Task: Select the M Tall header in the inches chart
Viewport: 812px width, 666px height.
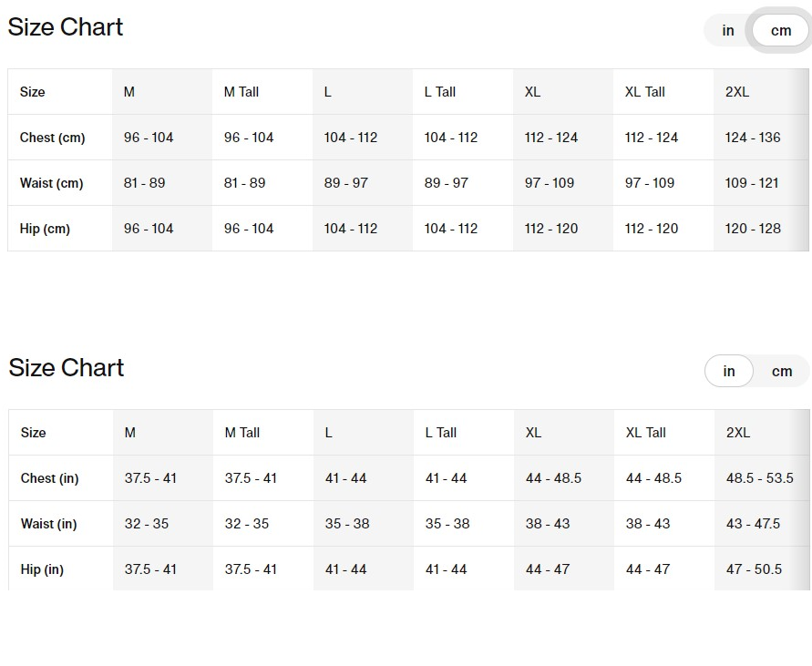Action: [x=242, y=433]
